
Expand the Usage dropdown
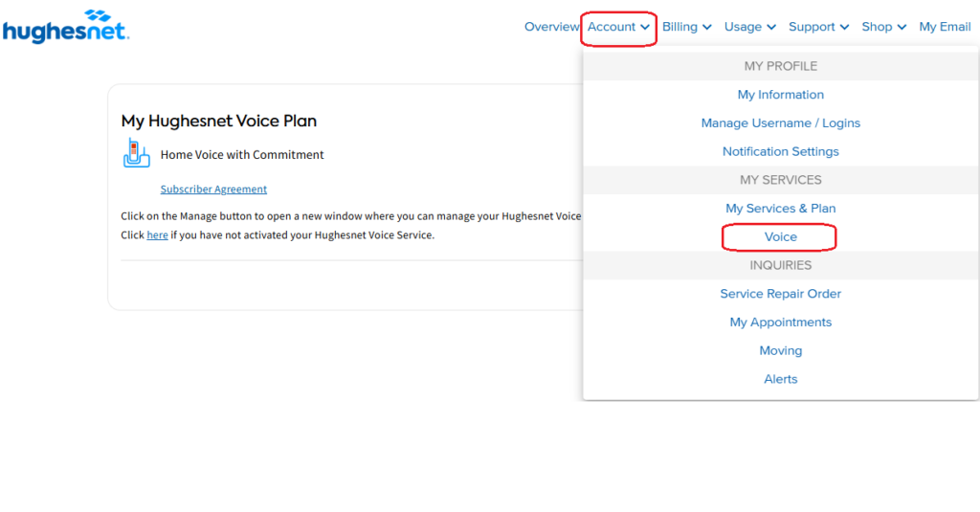tap(749, 27)
